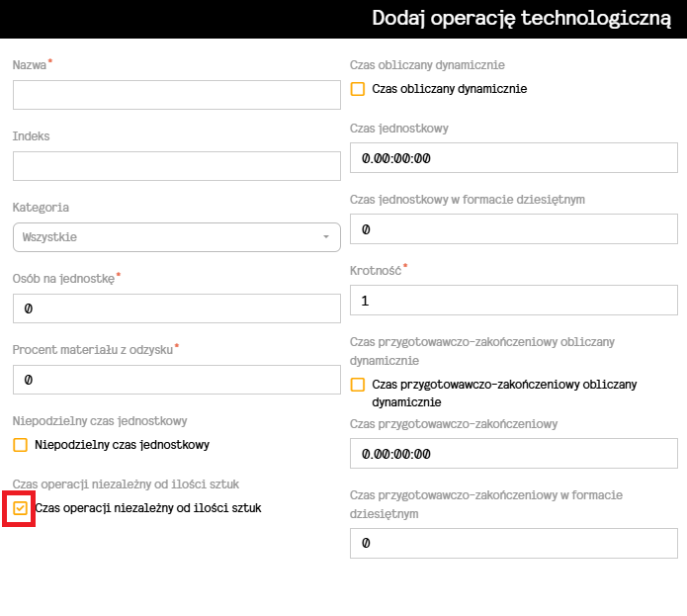The image size is (687, 616).
Task: Click label text of przygotowawczo-zakończeniowy dynamicznie checkbox
Action: click(504, 384)
